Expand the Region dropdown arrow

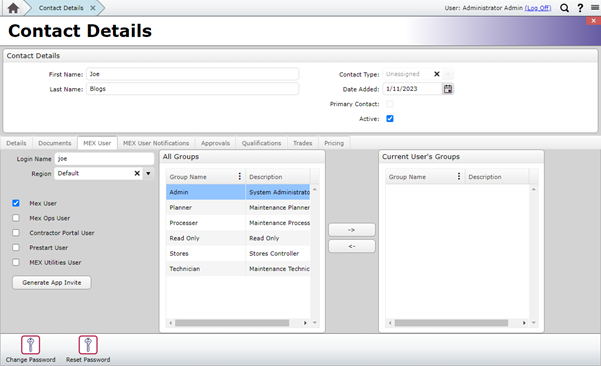(x=148, y=173)
